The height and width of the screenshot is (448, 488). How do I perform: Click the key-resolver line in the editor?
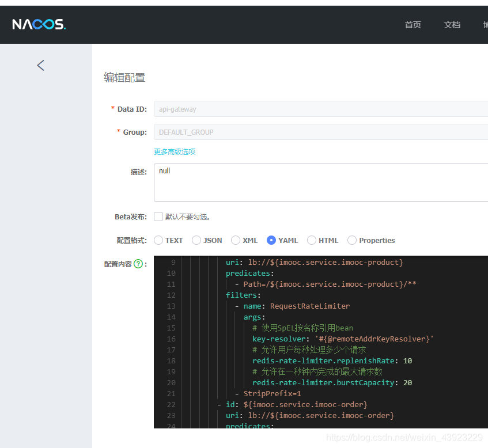click(x=343, y=339)
